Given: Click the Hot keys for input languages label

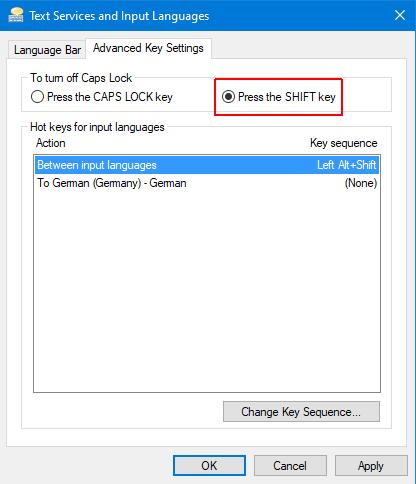Looking at the screenshot, I should [x=97, y=127].
